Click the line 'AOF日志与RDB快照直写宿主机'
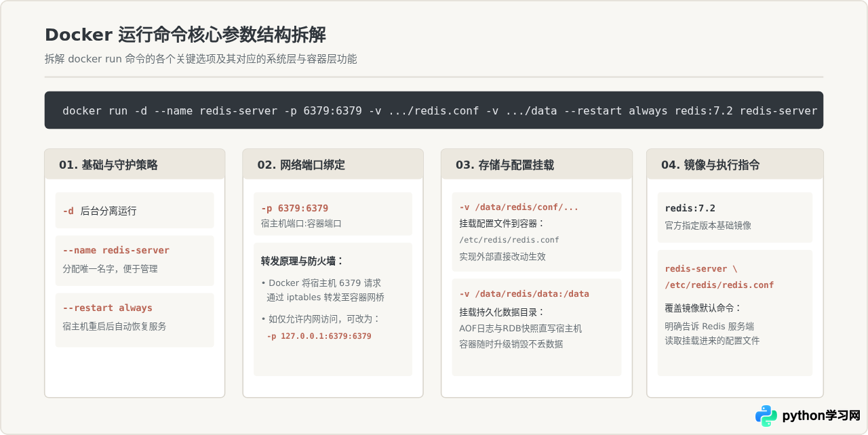Viewport: 868px width, 435px height. pyautogui.click(x=520, y=328)
